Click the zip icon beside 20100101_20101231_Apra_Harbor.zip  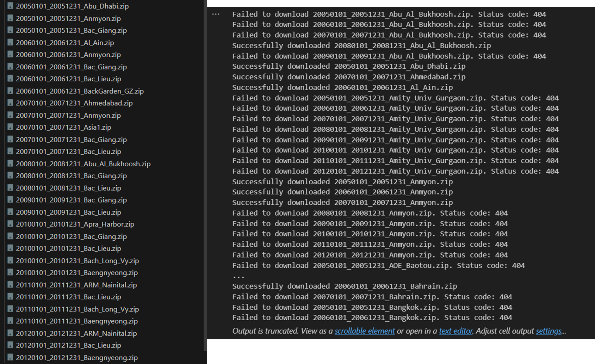[10, 224]
